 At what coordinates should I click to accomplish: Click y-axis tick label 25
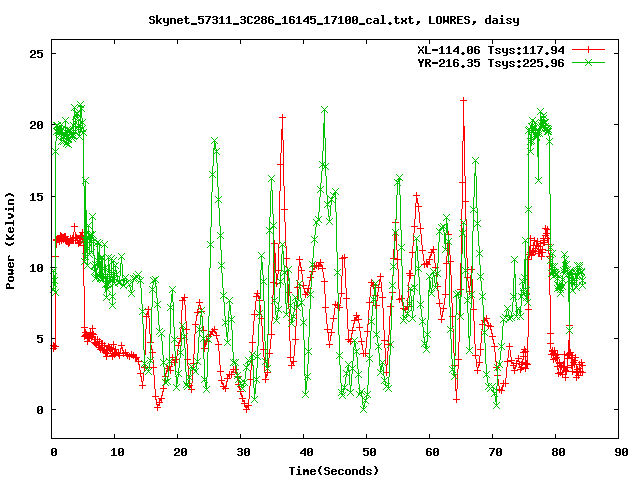37,54
